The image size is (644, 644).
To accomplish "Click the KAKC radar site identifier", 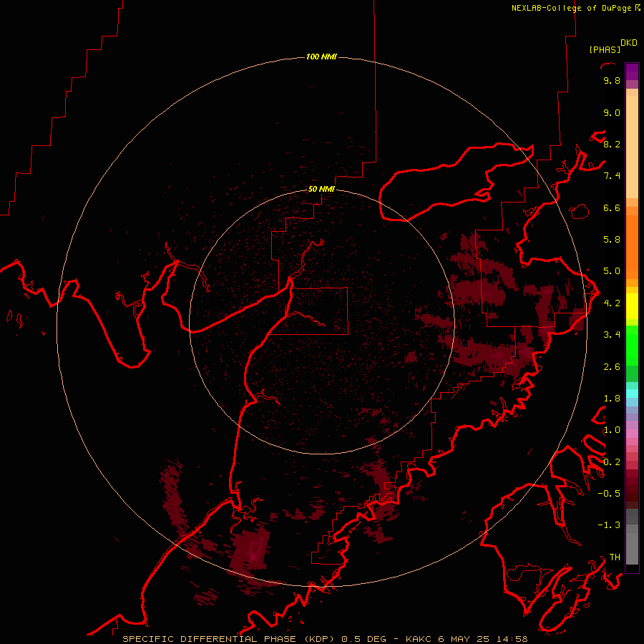I will point(419,639).
